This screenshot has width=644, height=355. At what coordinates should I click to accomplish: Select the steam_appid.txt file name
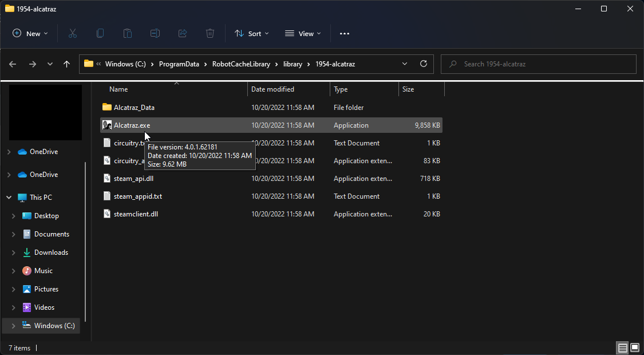[x=138, y=196]
